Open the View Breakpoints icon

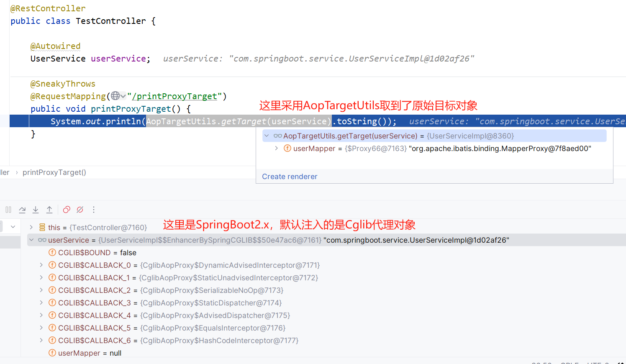[x=67, y=210]
